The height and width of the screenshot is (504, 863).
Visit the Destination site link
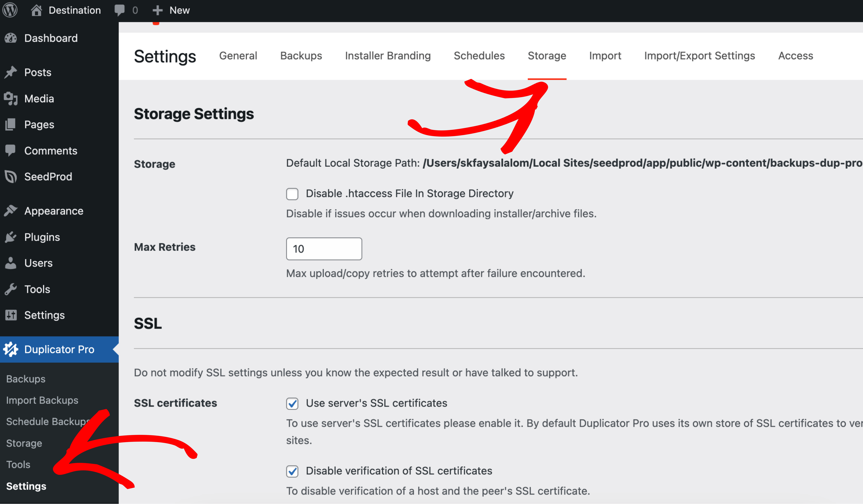75,10
